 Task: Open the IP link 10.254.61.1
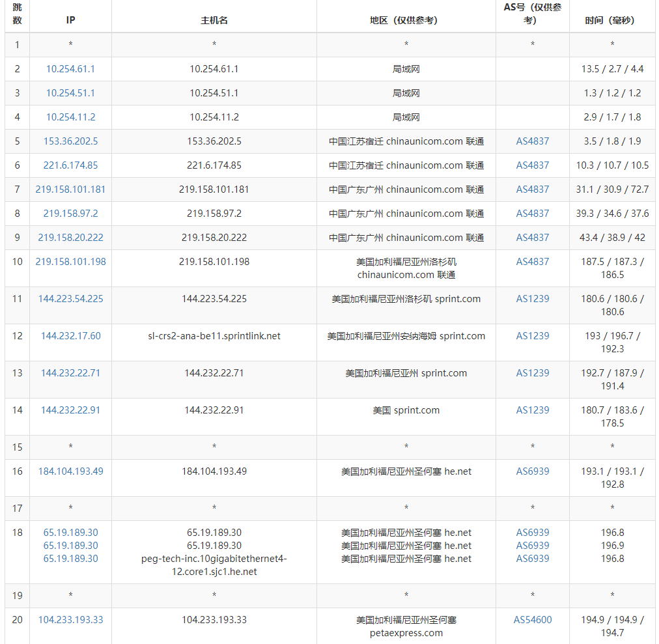tap(70, 68)
